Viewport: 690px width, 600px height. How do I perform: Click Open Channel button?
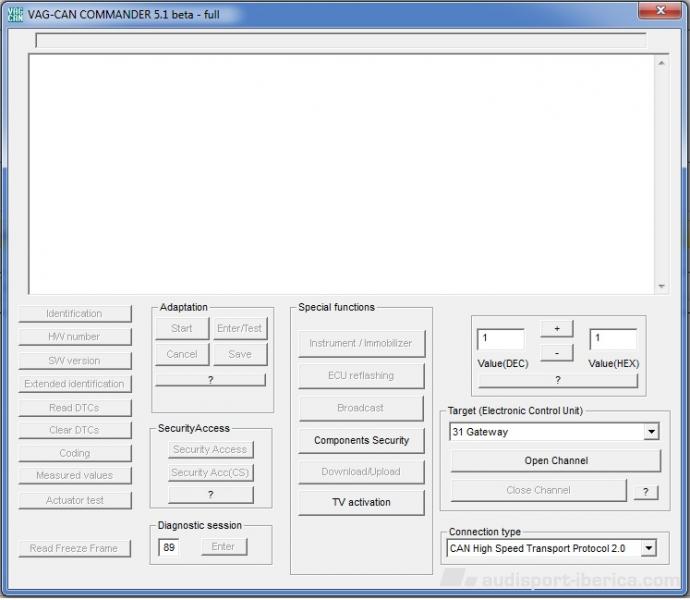556,461
